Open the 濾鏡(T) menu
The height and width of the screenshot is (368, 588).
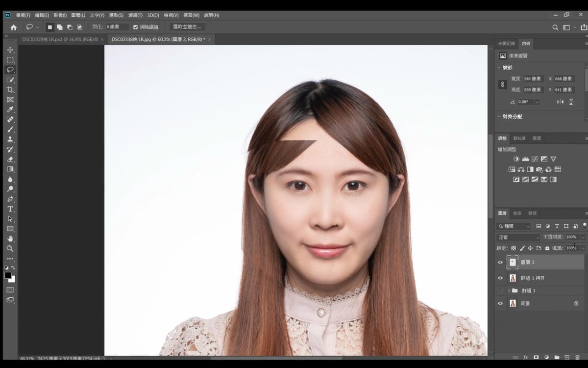135,15
